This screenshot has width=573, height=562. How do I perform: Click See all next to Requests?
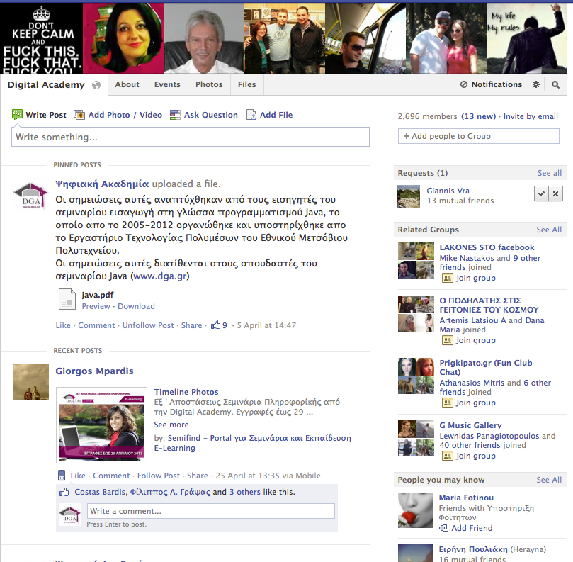coord(549,173)
